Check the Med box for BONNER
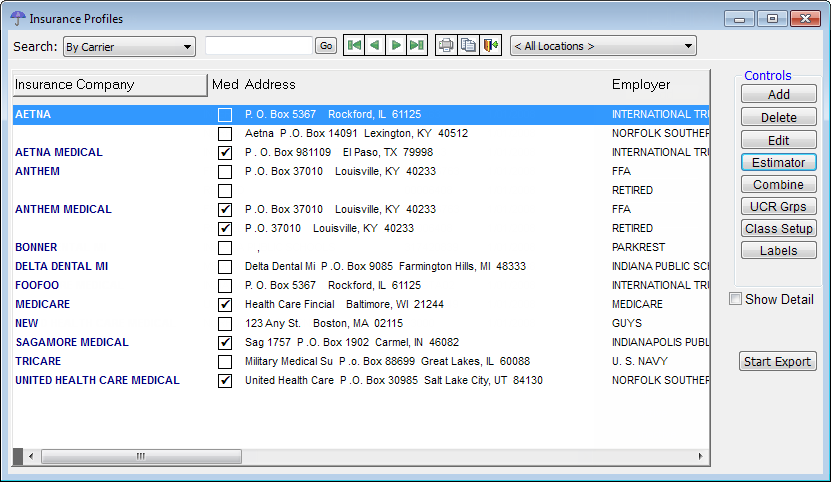 click(x=225, y=248)
